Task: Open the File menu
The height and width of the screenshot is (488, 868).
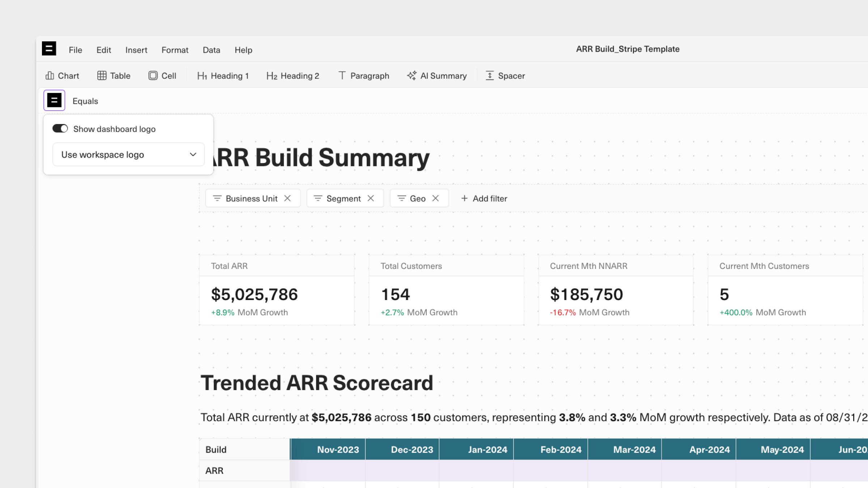Action: point(75,50)
